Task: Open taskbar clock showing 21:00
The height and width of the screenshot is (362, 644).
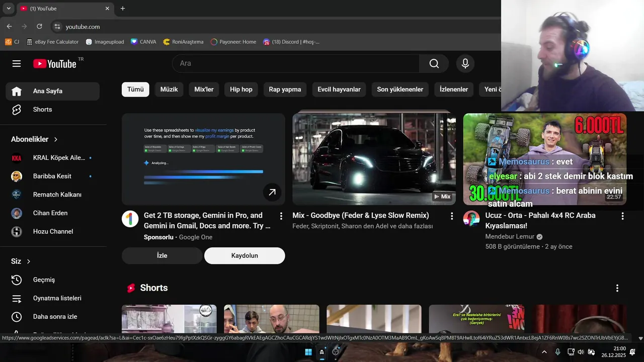Action: (613, 352)
